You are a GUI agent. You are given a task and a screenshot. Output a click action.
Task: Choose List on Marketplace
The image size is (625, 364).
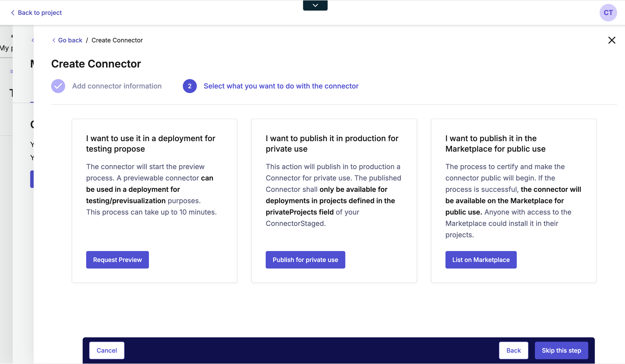(481, 259)
